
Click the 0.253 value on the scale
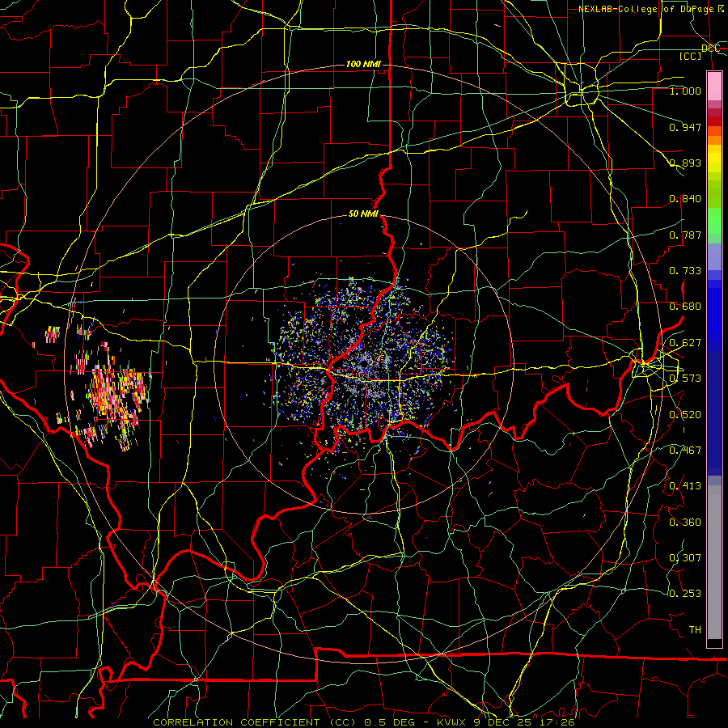(685, 594)
